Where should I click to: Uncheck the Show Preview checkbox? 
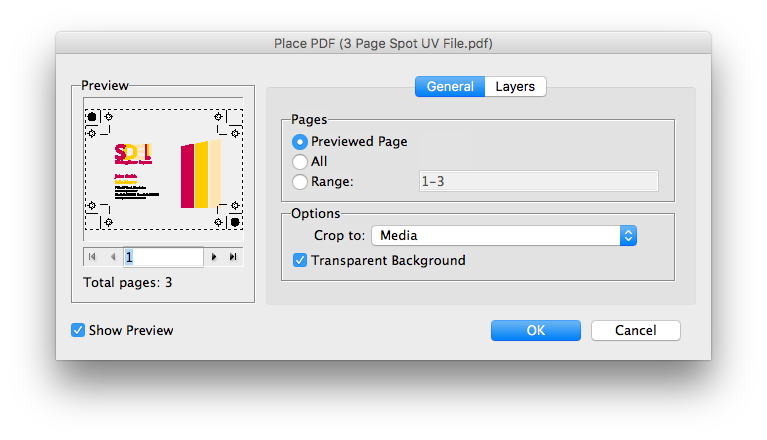(78, 330)
